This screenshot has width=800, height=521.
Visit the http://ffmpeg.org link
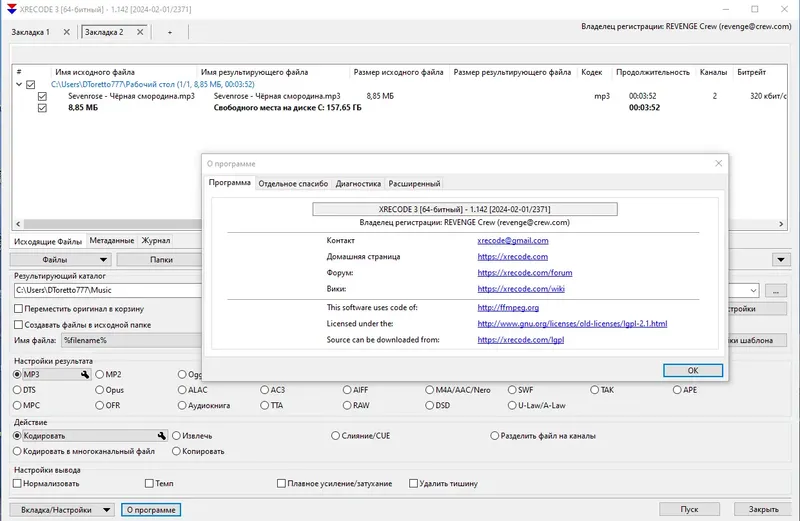pos(508,307)
